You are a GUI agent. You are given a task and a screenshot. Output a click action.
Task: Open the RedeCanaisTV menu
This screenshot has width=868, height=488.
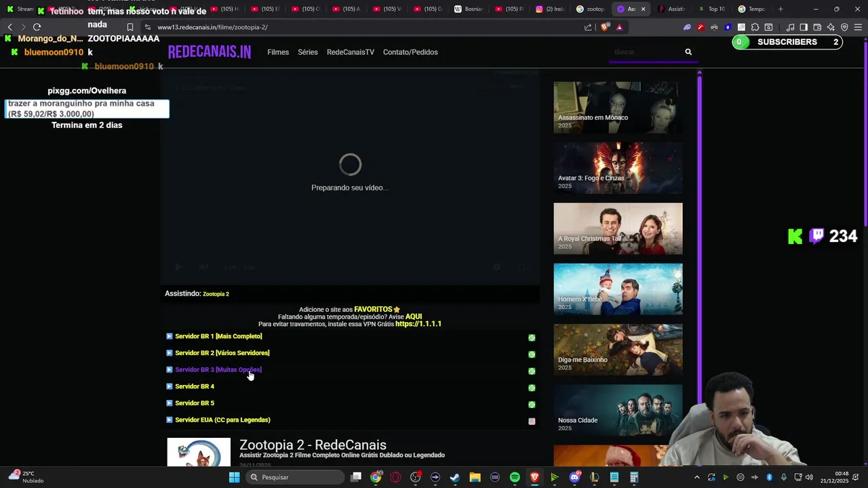pyautogui.click(x=351, y=52)
